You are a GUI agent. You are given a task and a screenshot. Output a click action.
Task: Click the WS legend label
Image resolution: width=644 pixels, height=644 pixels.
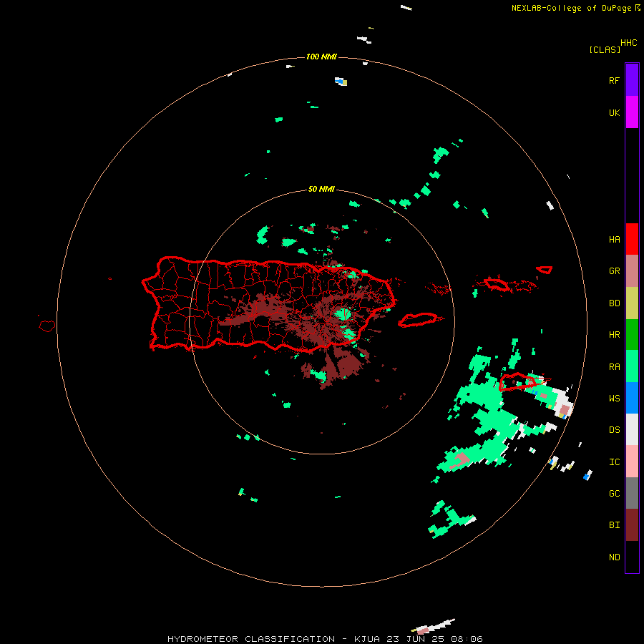(x=614, y=399)
